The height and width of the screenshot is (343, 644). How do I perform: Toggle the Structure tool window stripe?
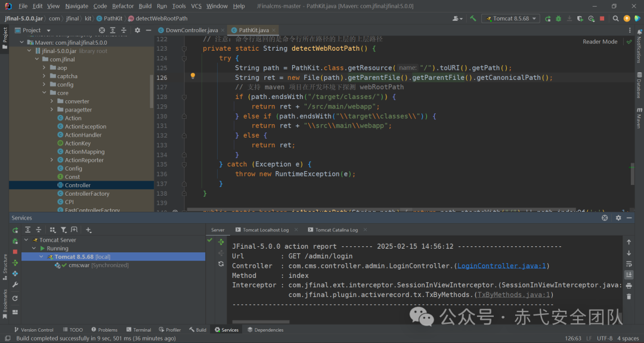point(5,266)
